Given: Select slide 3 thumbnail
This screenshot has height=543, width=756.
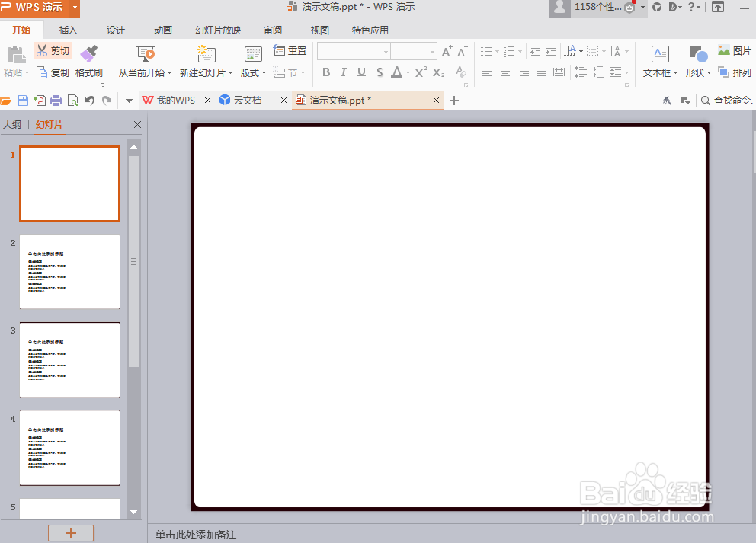Looking at the screenshot, I should (70, 360).
